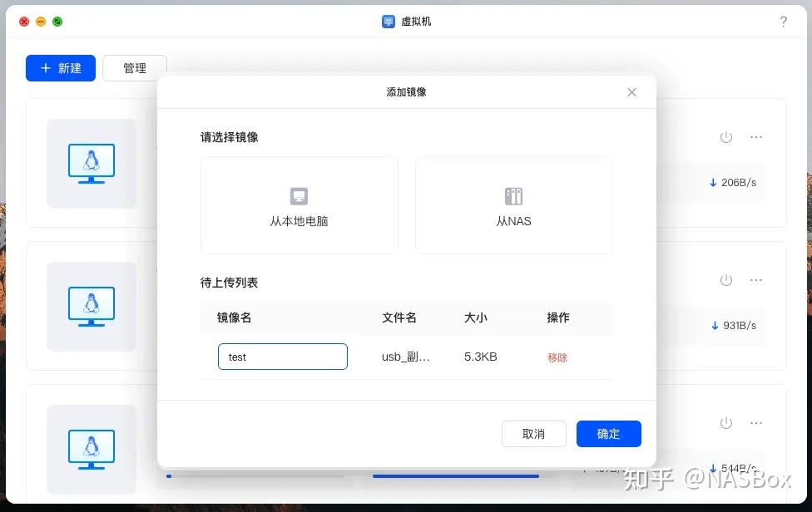Click the 206B/s download speed
This screenshot has width=812, height=512.
coord(733,183)
